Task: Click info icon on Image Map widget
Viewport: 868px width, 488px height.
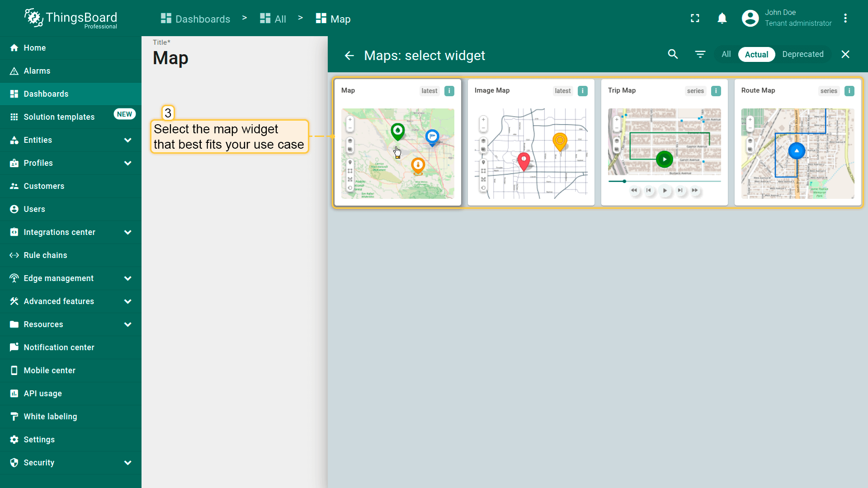Action: 582,91
